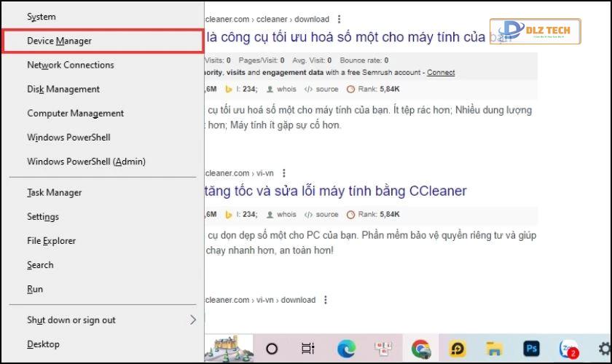Click source in second result's SEO bar

(321, 215)
